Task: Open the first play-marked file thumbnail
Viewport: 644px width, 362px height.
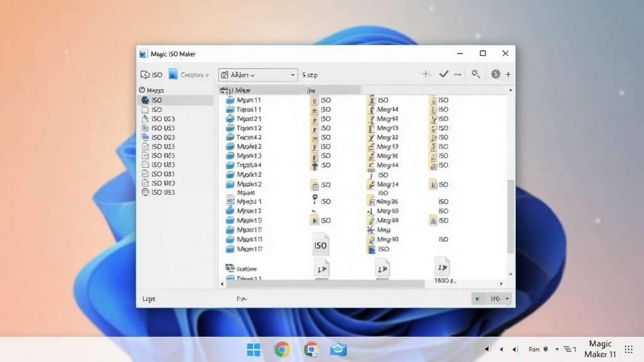Action: [x=321, y=268]
